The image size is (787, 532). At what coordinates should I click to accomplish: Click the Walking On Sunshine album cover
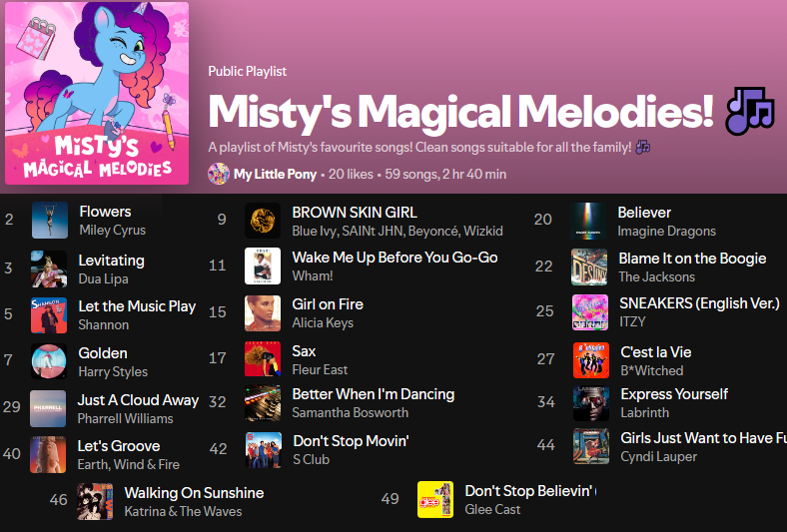[95, 501]
